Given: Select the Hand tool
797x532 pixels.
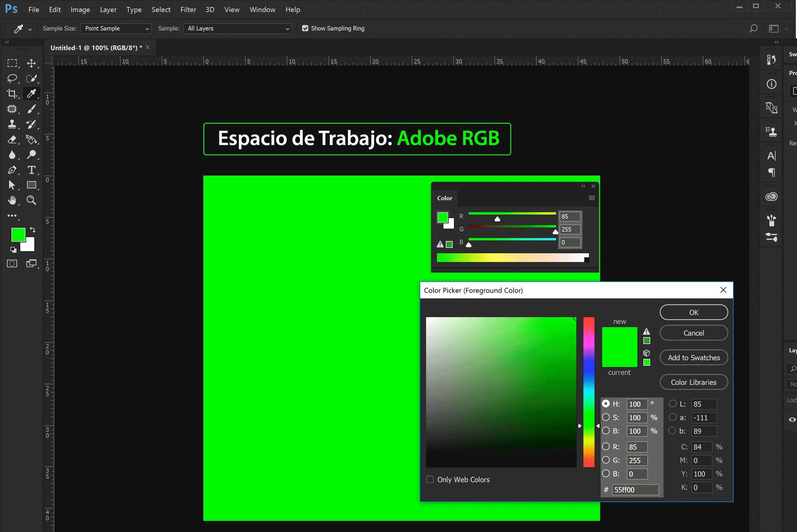Looking at the screenshot, I should [12, 200].
